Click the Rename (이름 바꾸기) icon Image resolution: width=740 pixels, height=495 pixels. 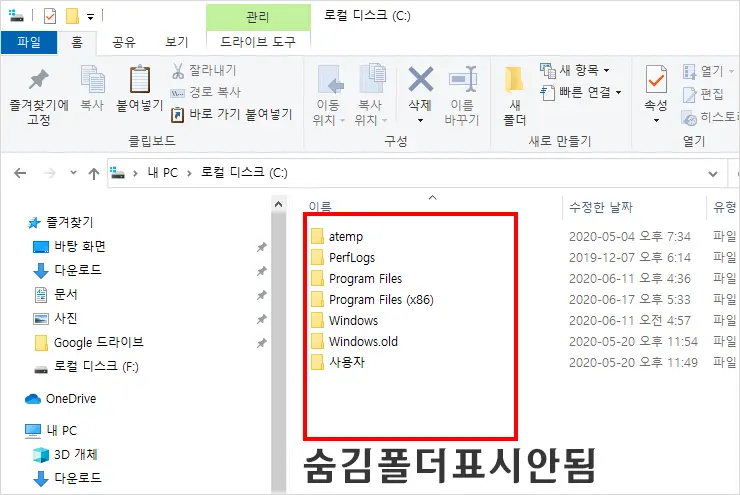pos(462,79)
